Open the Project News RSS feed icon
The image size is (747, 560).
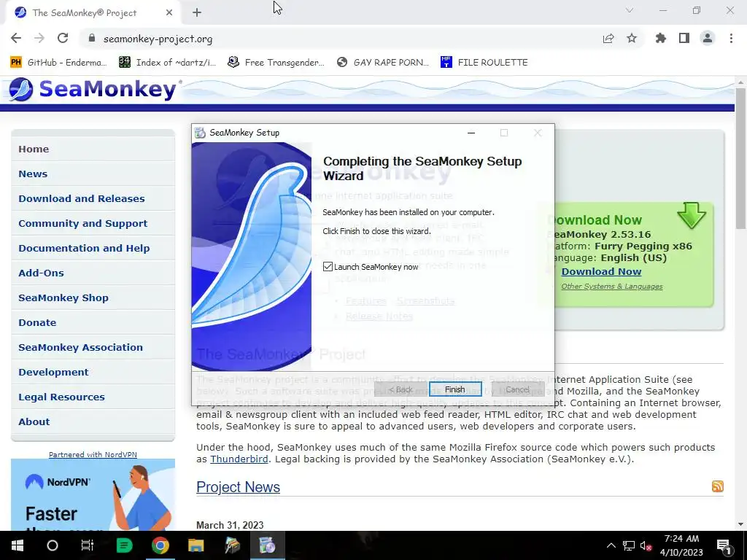pyautogui.click(x=718, y=486)
